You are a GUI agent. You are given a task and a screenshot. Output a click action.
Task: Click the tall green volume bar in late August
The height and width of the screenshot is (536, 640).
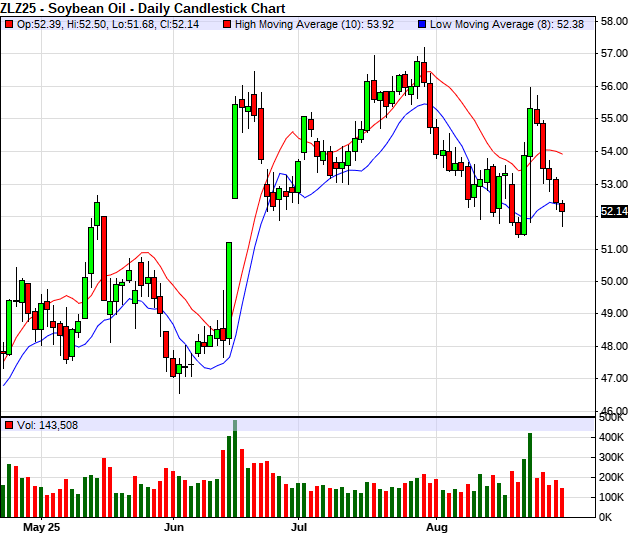click(x=530, y=476)
